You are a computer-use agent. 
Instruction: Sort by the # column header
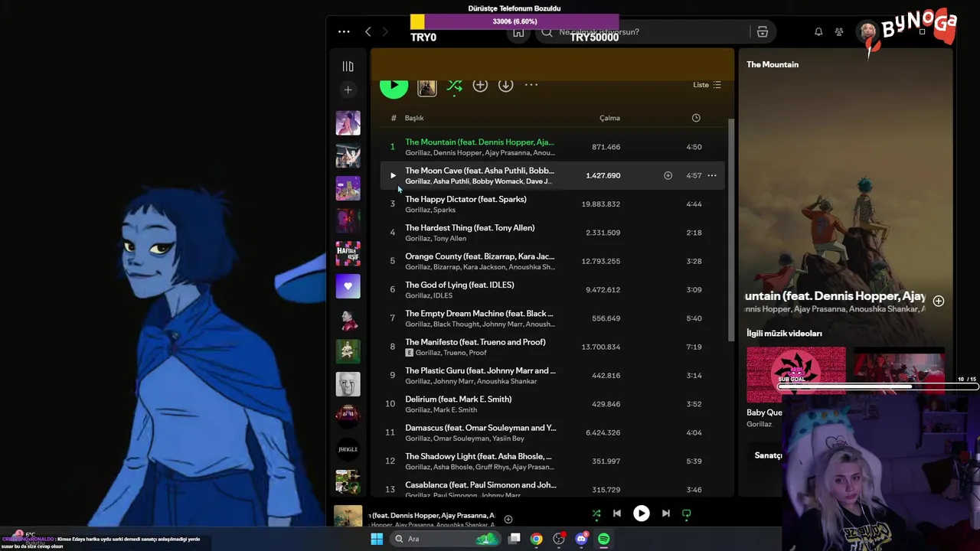pyautogui.click(x=394, y=118)
